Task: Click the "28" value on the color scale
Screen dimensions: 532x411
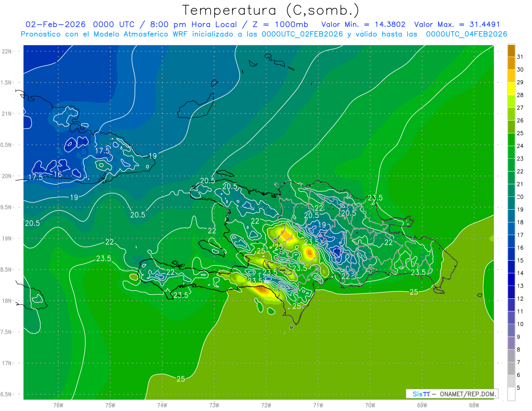Action: point(520,95)
